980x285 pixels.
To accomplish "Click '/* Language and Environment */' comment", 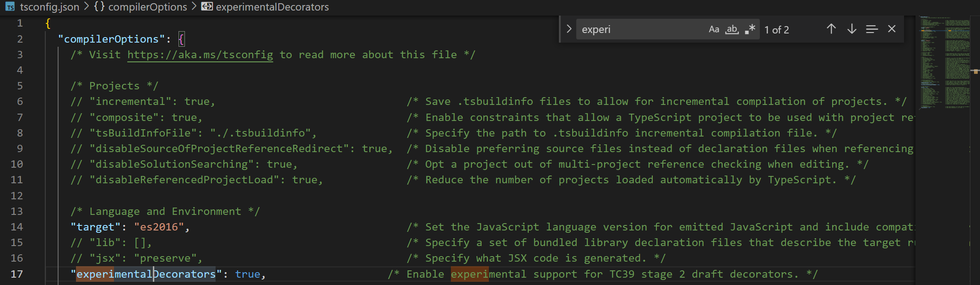I will pyautogui.click(x=165, y=211).
